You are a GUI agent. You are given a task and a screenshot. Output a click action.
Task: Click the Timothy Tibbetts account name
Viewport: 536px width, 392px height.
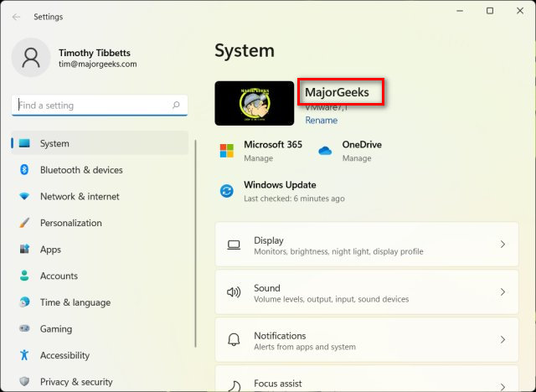tap(95, 53)
